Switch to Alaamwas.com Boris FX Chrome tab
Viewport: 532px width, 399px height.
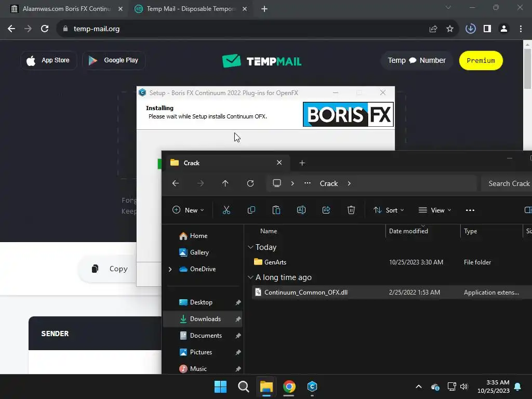coord(66,9)
